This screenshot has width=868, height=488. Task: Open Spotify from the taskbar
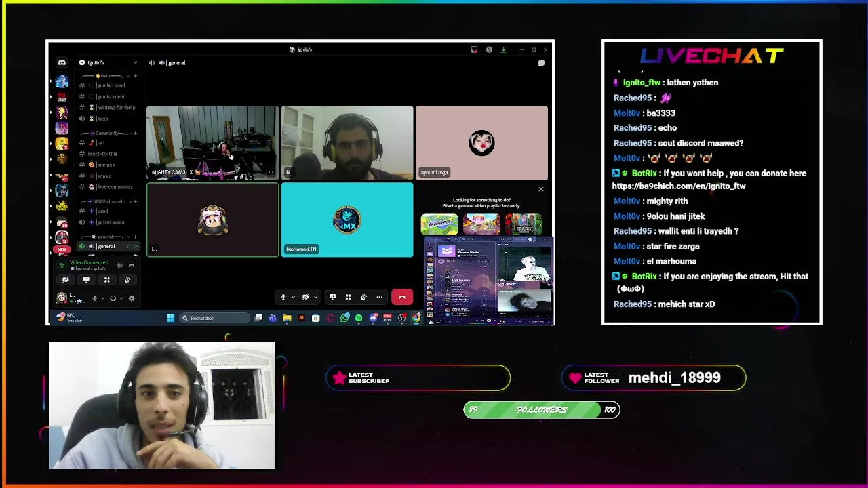(359, 318)
